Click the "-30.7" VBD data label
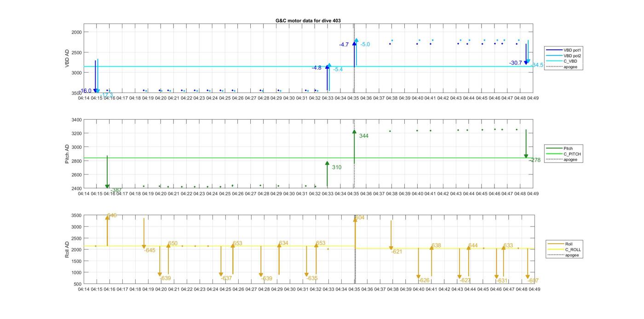 pyautogui.click(x=516, y=63)
